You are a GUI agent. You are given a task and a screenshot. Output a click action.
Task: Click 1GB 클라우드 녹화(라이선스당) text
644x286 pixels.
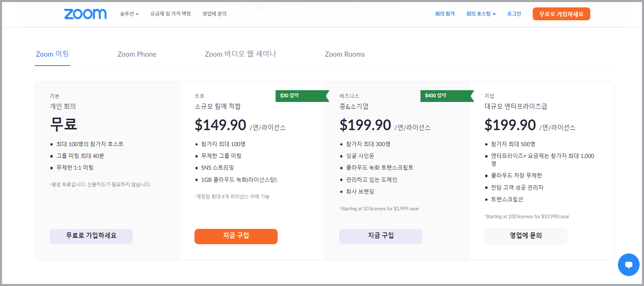pyautogui.click(x=239, y=180)
